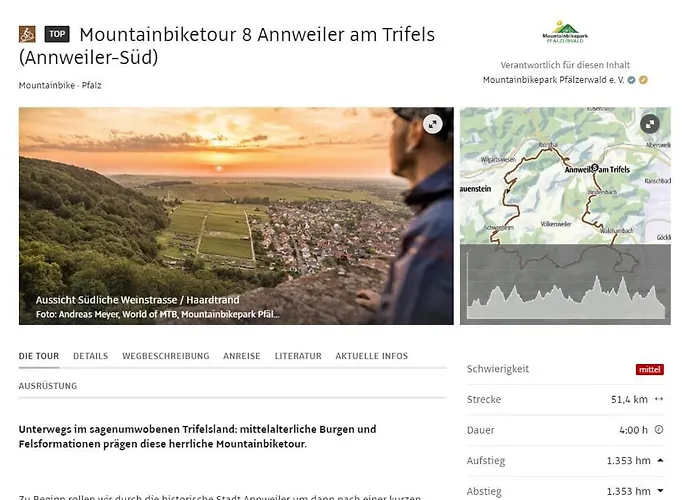The image size is (700, 500).
Task: Click the photo credit Andreas Meyer text
Action: coord(158,314)
